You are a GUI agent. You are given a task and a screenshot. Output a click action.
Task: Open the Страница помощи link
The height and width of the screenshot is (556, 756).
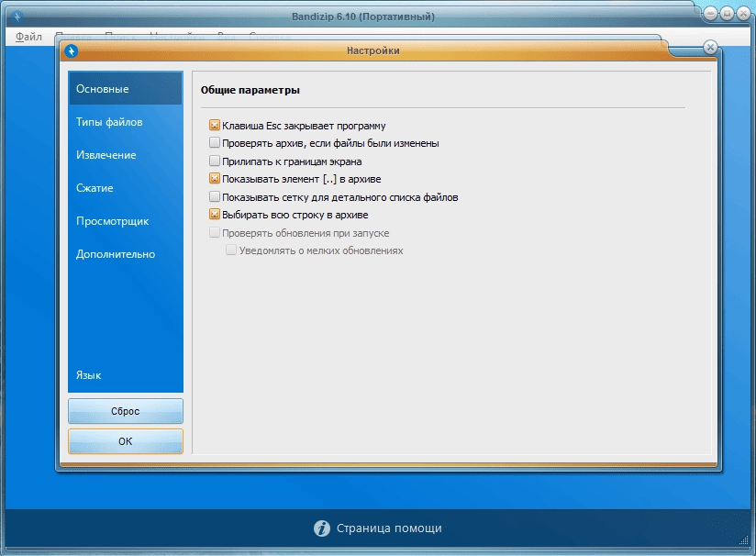(389, 528)
